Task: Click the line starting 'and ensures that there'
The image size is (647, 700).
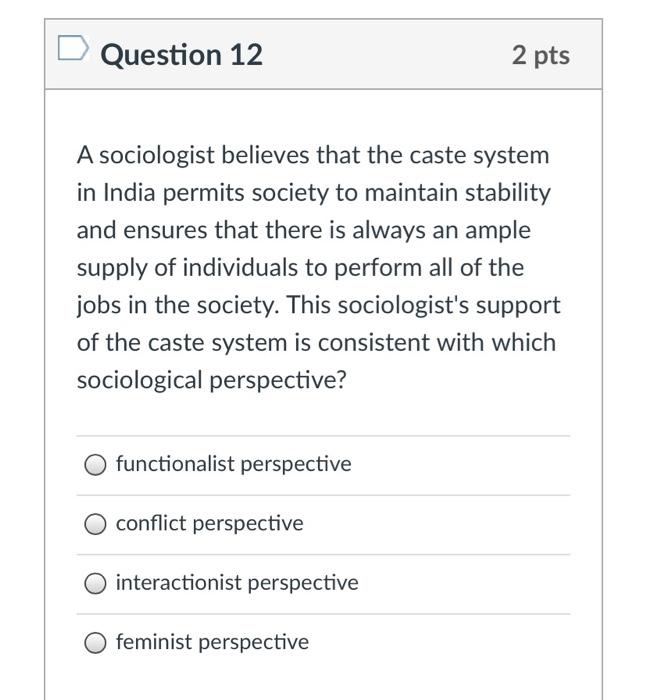Action: pos(303,230)
